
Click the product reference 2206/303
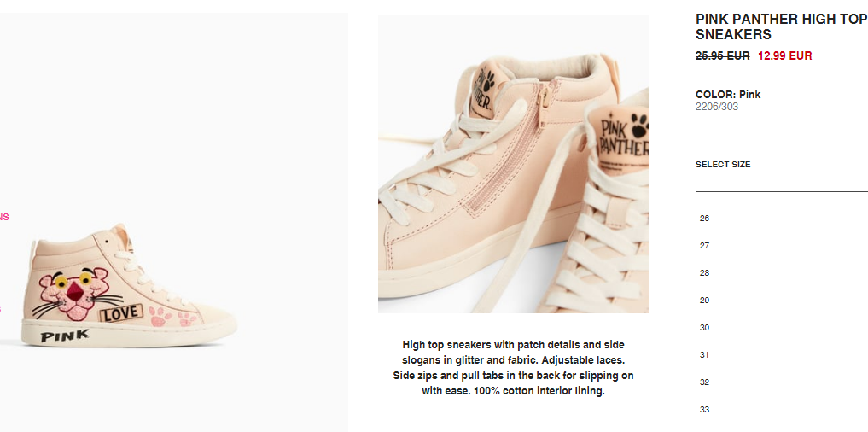click(x=717, y=107)
